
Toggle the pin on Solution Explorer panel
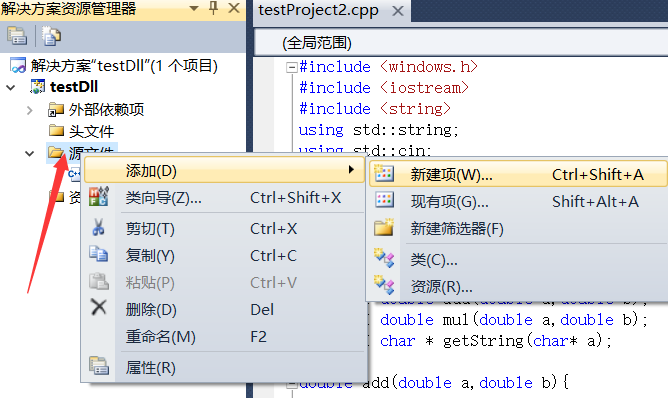[213, 8]
